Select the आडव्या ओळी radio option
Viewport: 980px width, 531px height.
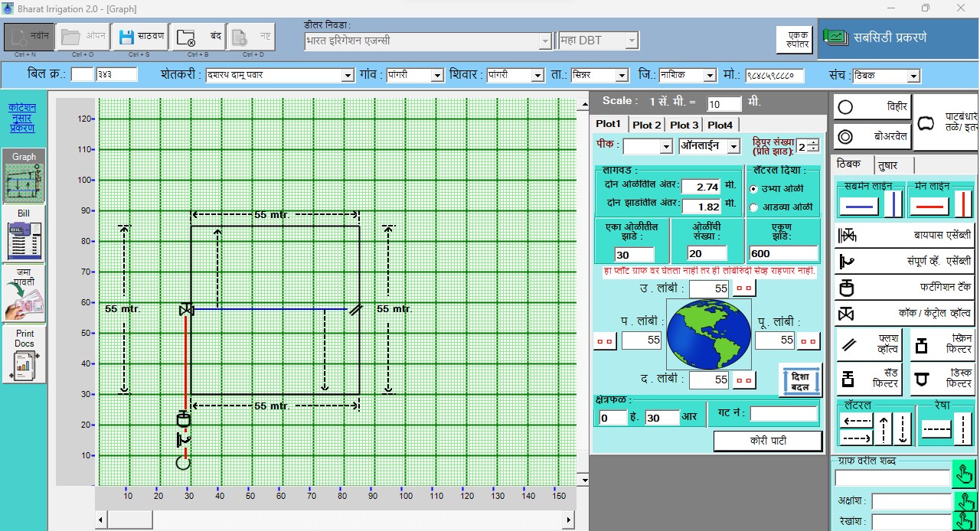[x=754, y=207]
